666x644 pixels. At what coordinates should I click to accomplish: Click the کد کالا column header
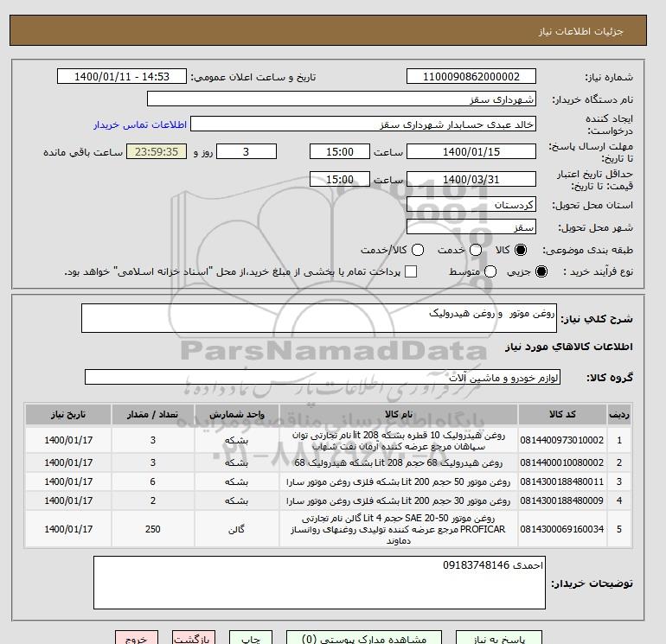pos(562,414)
